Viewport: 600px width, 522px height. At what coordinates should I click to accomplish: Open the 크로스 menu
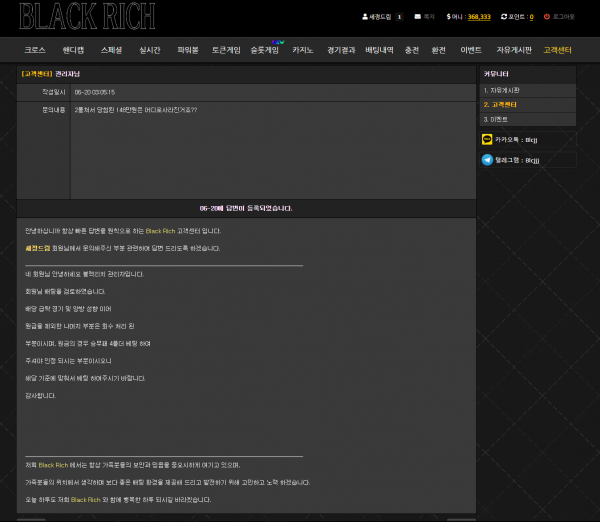pos(35,49)
